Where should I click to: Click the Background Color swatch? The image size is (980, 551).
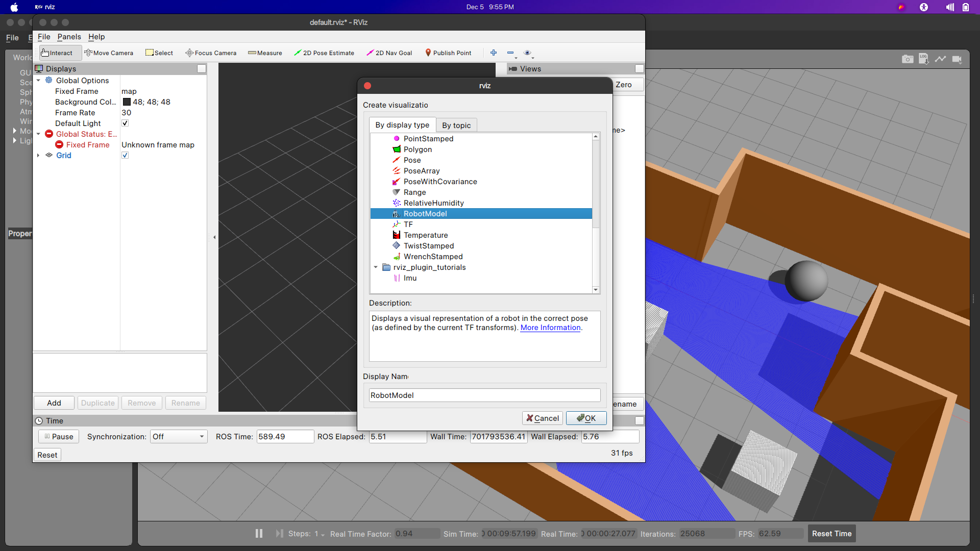[x=127, y=102]
